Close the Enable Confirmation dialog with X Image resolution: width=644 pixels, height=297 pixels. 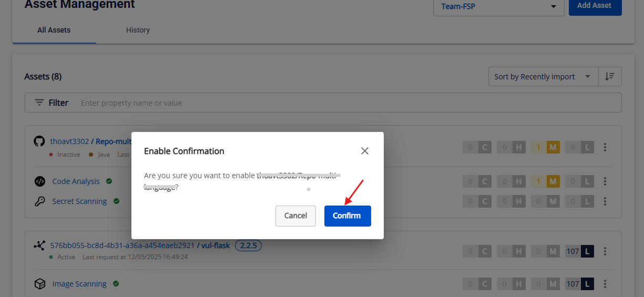[365, 151]
